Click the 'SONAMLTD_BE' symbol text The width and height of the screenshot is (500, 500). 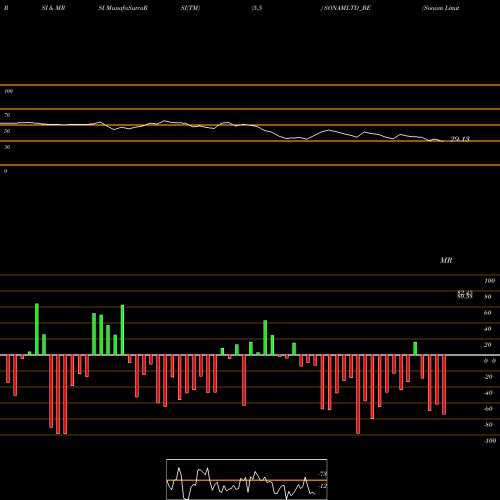tap(347, 8)
